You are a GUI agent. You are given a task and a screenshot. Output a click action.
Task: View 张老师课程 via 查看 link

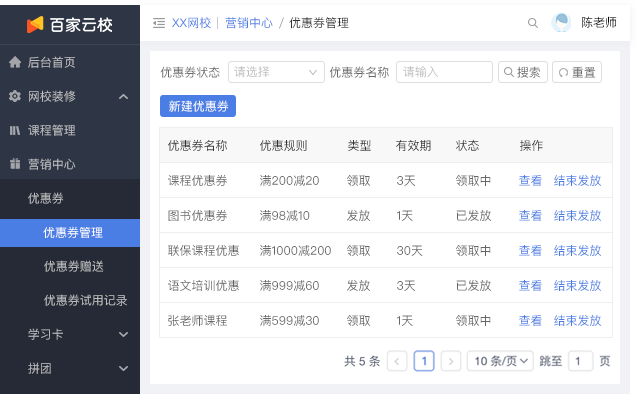(531, 321)
